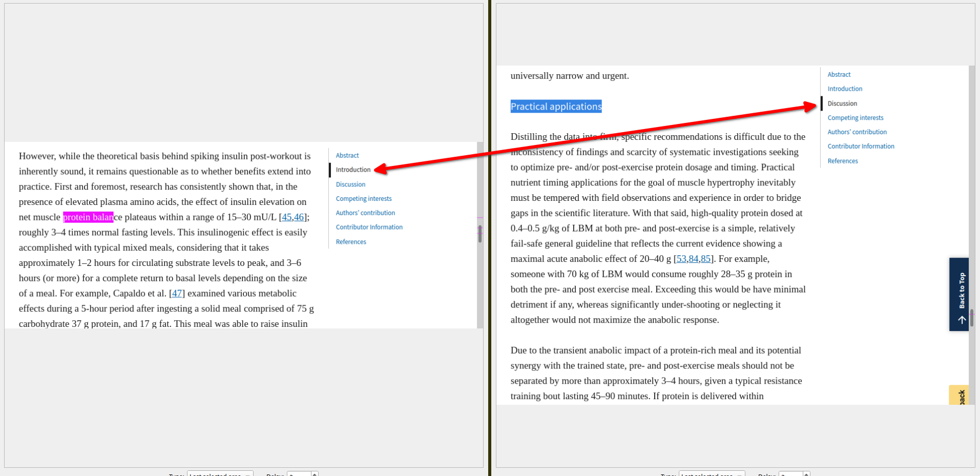Screen dimensions: 980x476
Task: Open citation 47 after Capaldo et al.
Action: (177, 294)
